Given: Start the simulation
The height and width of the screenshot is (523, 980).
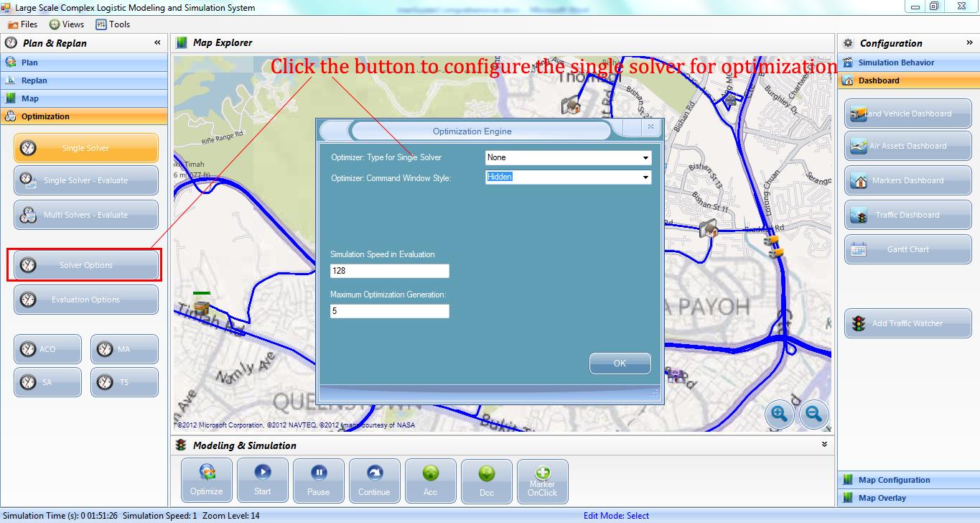Looking at the screenshot, I should 262,480.
